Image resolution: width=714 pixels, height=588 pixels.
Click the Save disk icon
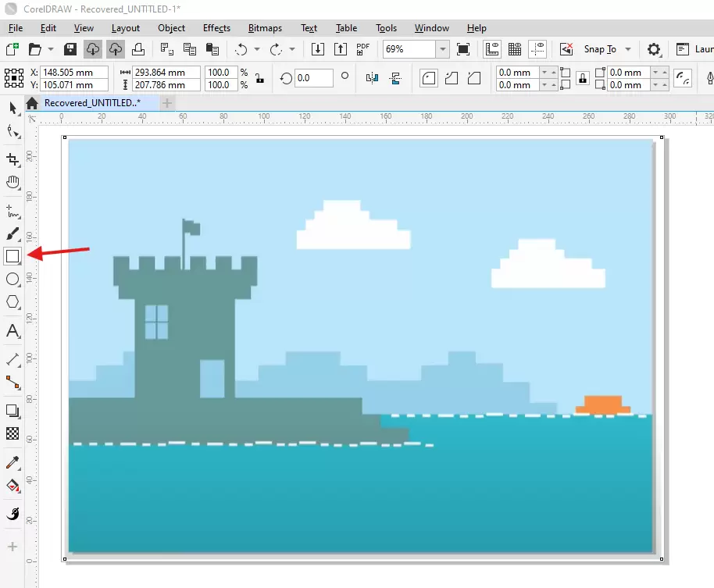[70, 49]
